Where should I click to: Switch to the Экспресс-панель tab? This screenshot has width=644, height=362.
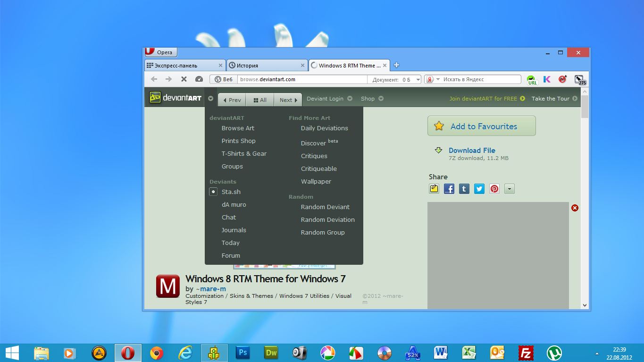pos(184,65)
